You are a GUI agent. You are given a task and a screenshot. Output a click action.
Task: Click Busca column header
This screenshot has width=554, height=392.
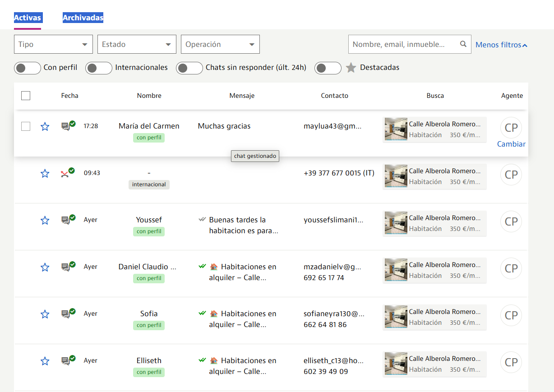coord(435,96)
